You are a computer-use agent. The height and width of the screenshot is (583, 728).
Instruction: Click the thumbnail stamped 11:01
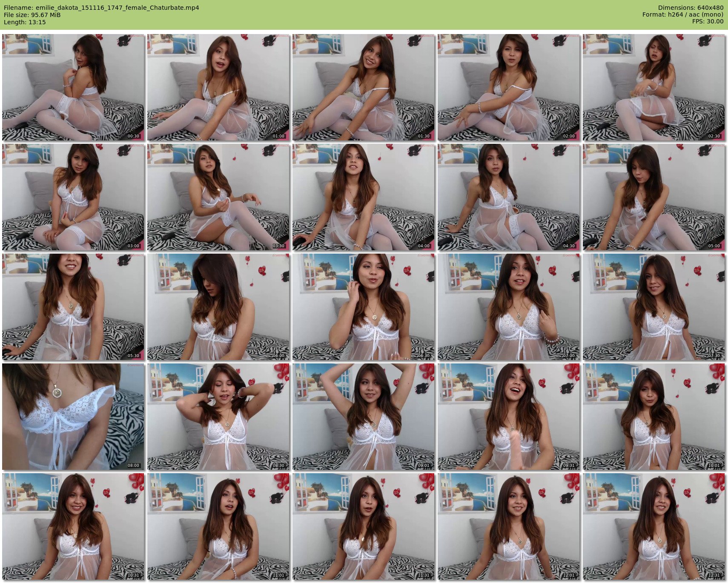[218, 526]
